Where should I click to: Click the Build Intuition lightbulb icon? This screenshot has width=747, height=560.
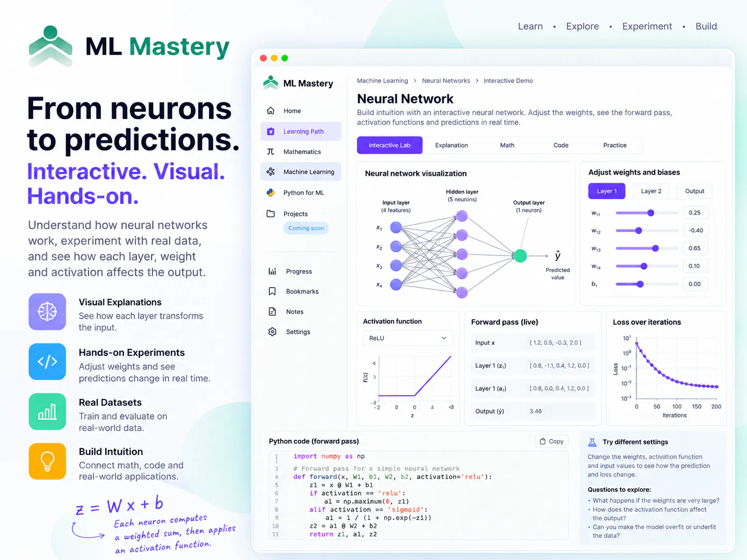tap(47, 461)
